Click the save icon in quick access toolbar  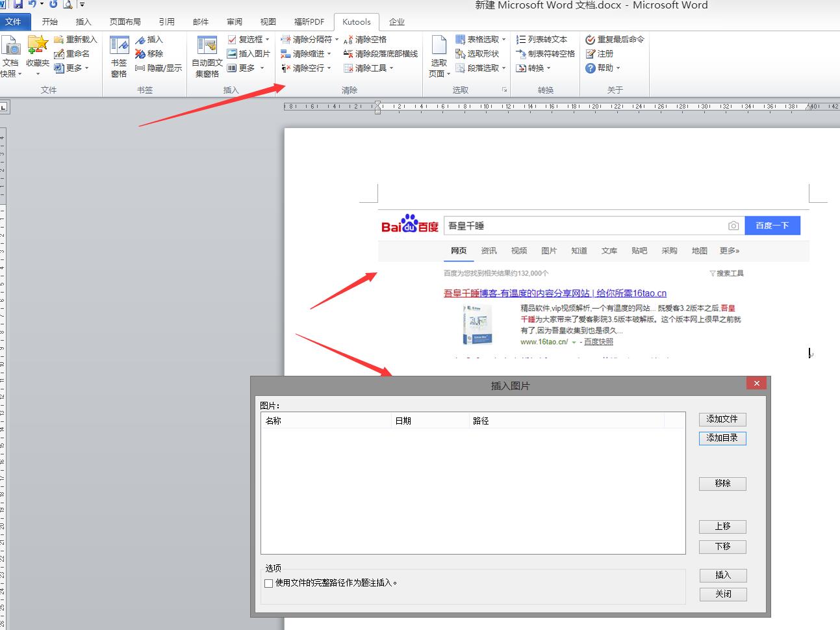click(x=18, y=5)
